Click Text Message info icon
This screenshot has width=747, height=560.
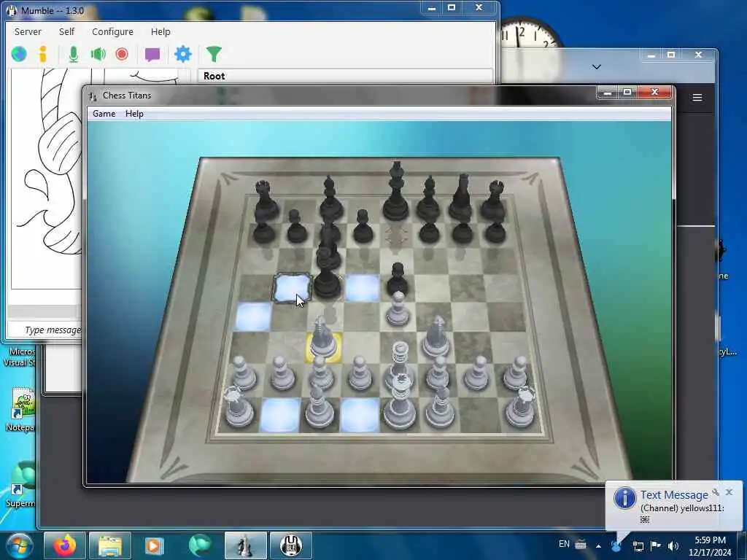(x=624, y=498)
